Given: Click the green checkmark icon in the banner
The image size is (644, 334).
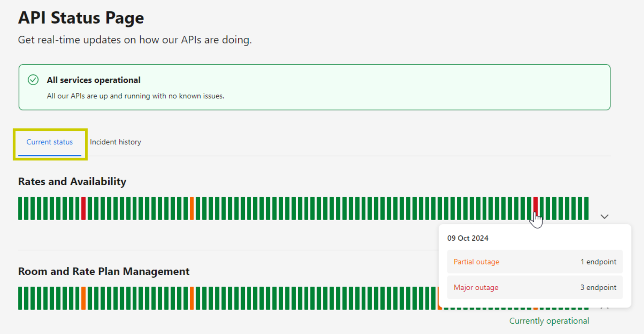Looking at the screenshot, I should [33, 80].
